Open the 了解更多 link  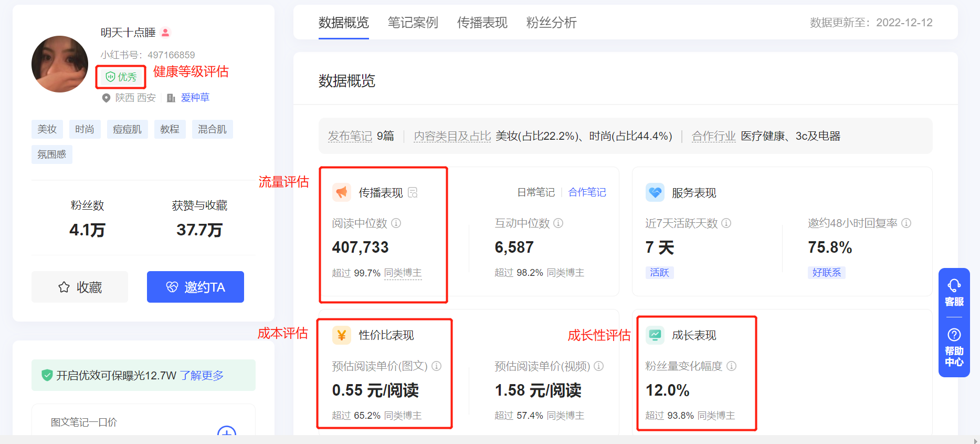(202, 376)
